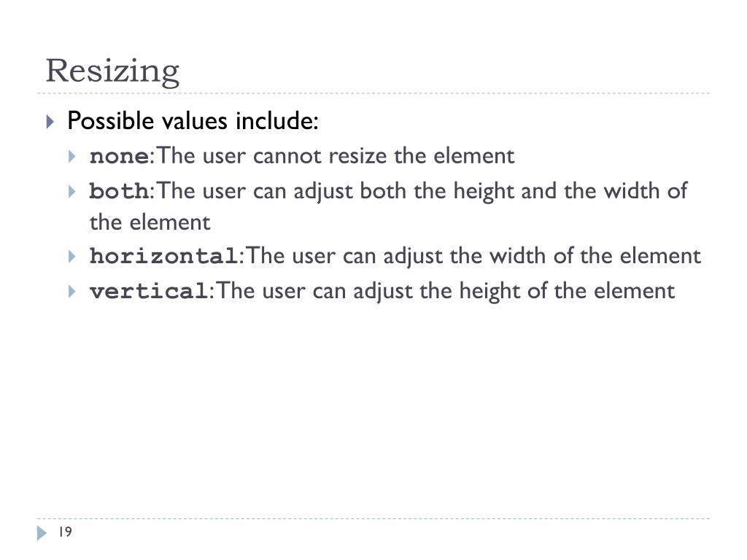Click the arrow bullet before 'Possible values include'

(x=50, y=122)
